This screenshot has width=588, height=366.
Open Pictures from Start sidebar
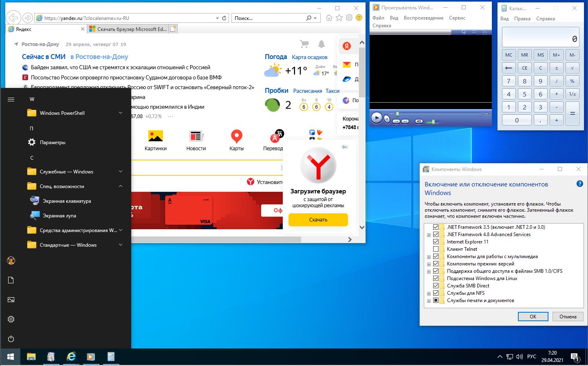(x=11, y=300)
